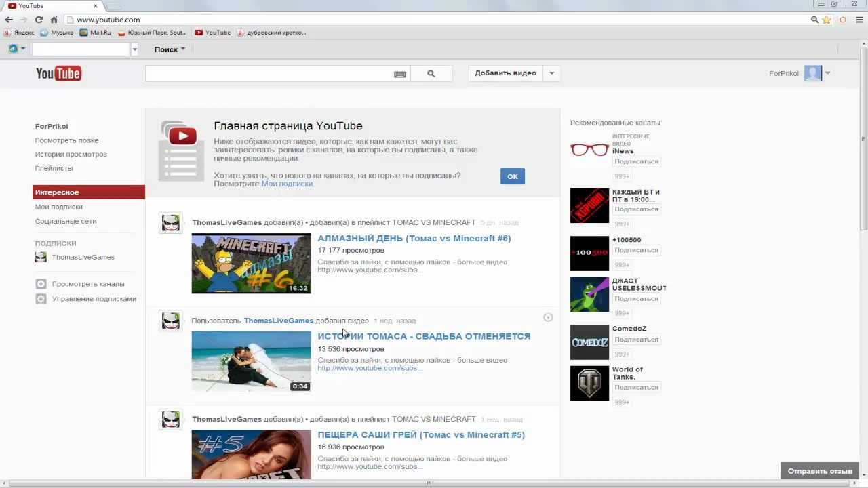Image resolution: width=868 pixels, height=488 pixels.
Task: Open История просмотров
Action: click(x=71, y=154)
